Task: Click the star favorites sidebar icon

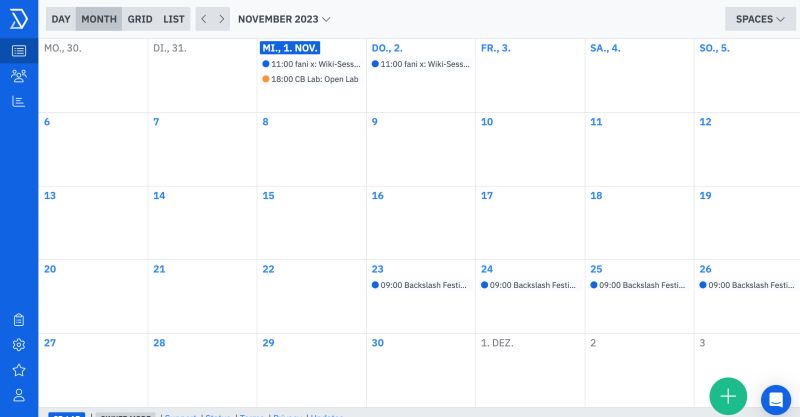Action: point(18,370)
